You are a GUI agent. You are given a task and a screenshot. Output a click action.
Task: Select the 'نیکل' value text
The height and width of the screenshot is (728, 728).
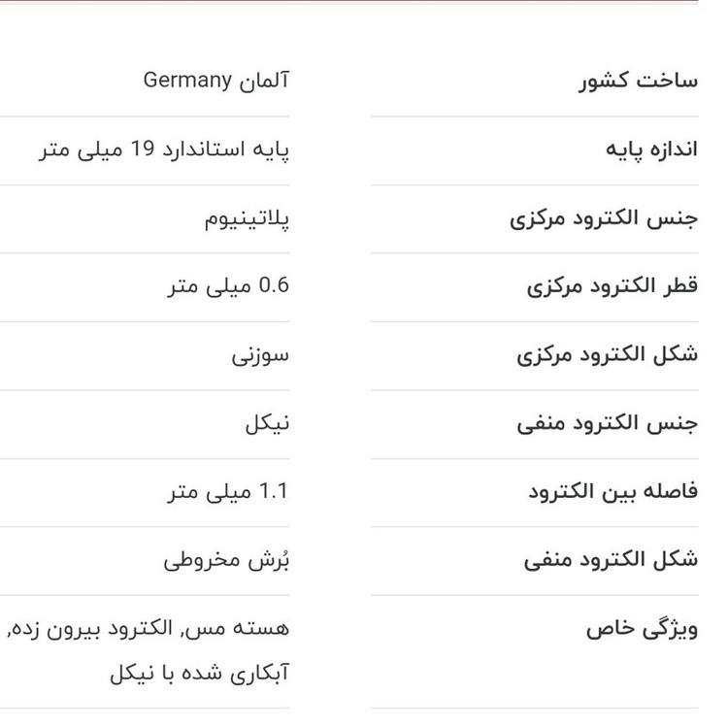coord(267,423)
